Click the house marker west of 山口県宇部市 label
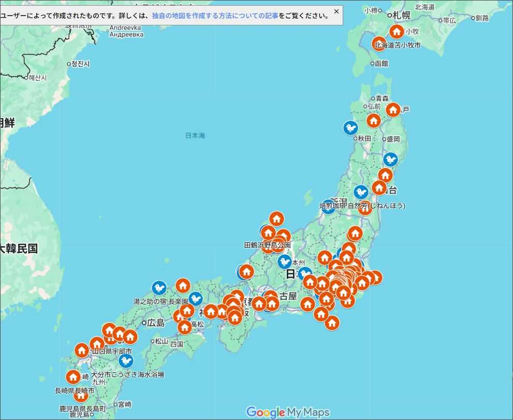513x420 pixels. 82,351
